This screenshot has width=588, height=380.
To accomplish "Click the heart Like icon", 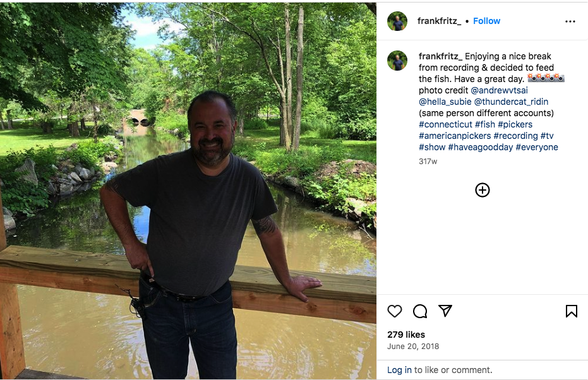I will pyautogui.click(x=395, y=311).
